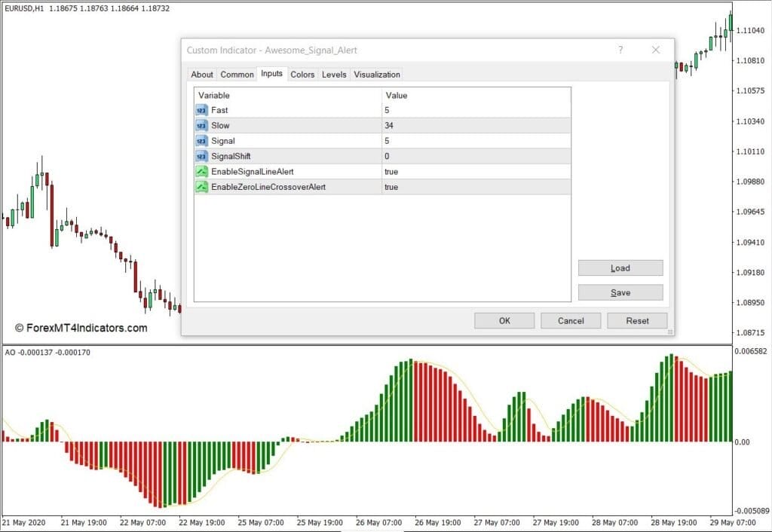Image resolution: width=772 pixels, height=532 pixels.
Task: Toggle EnableSignalLineAlert true value
Action: pos(476,171)
